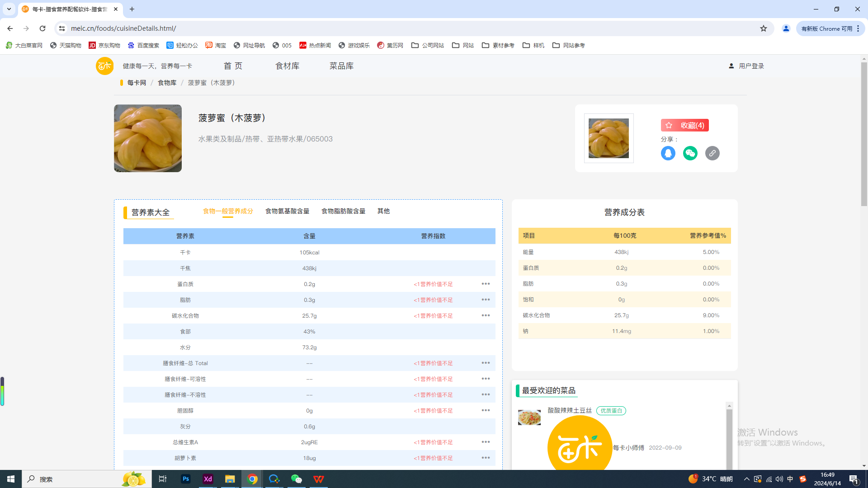
Task: Switch to 食物氨基酸含量 tab
Action: (287, 211)
